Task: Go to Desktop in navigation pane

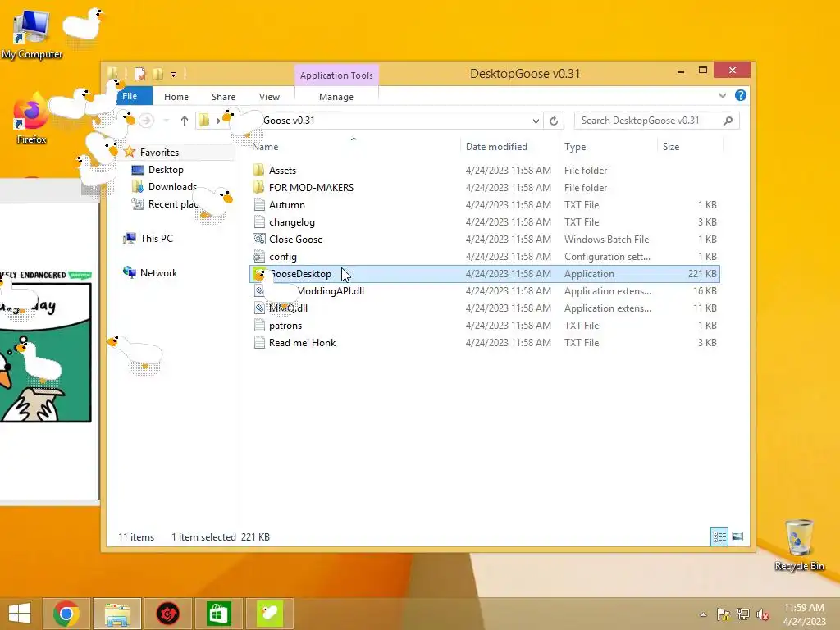Action: coord(166,170)
